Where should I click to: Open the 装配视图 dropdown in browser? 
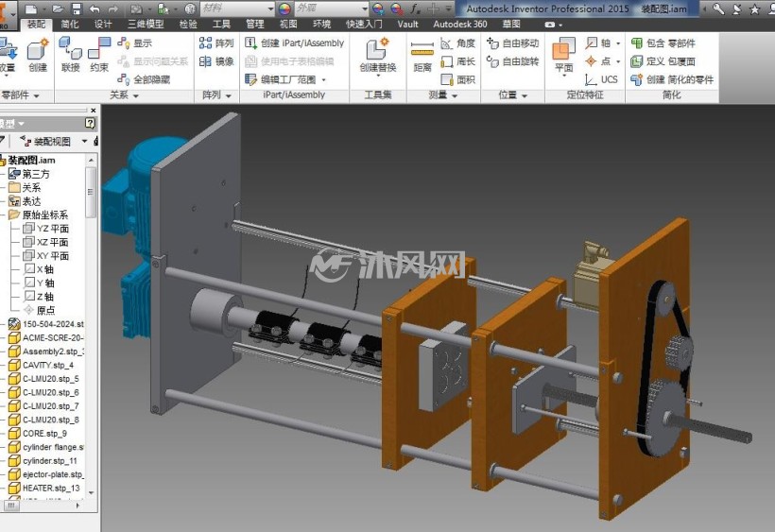coord(84,142)
